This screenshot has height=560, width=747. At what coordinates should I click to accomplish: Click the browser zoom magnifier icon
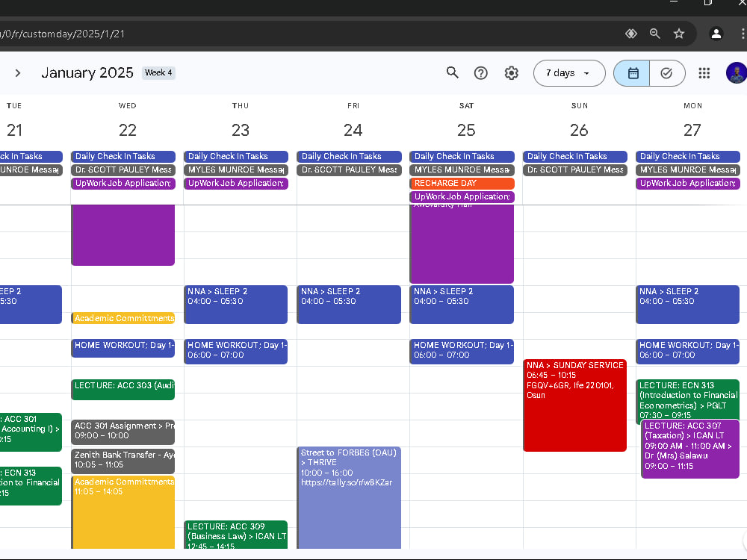[x=655, y=34]
